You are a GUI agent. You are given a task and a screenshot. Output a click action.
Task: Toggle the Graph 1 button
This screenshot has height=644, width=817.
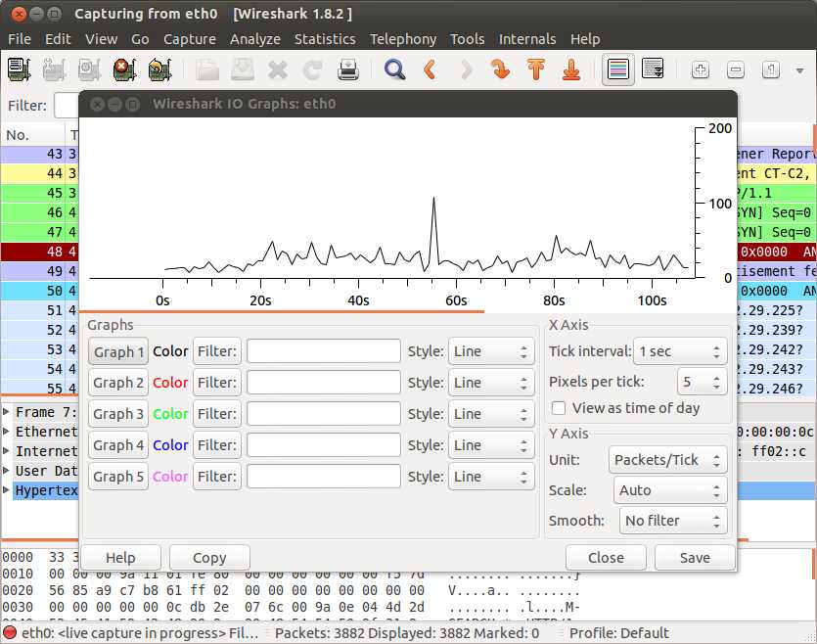[118, 351]
